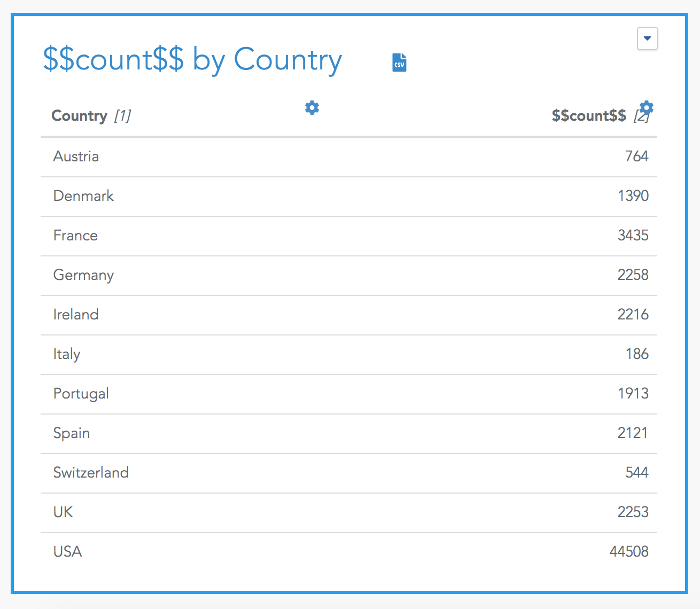Select the Switzerland row
Viewport: 700px width, 609px height.
[x=349, y=473]
